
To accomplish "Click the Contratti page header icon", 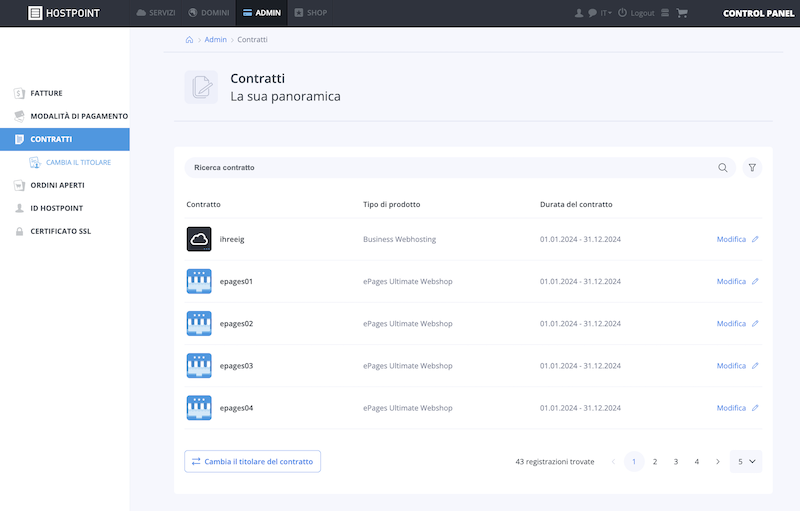I will tap(201, 87).
